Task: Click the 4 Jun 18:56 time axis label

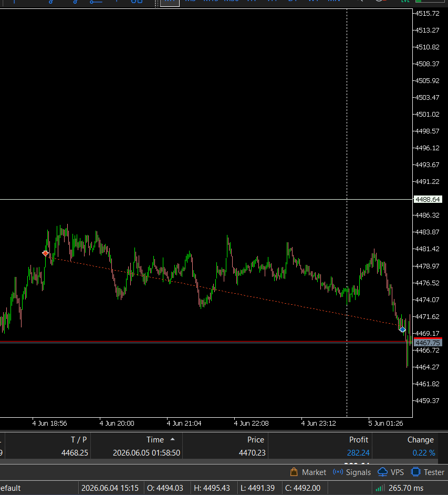Action: [x=49, y=424]
